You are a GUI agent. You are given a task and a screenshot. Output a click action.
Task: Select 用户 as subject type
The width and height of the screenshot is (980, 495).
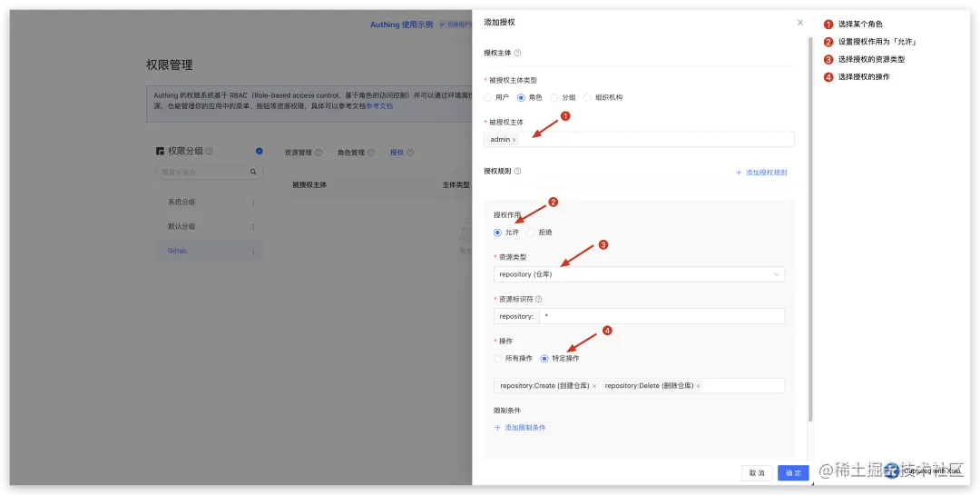click(488, 97)
